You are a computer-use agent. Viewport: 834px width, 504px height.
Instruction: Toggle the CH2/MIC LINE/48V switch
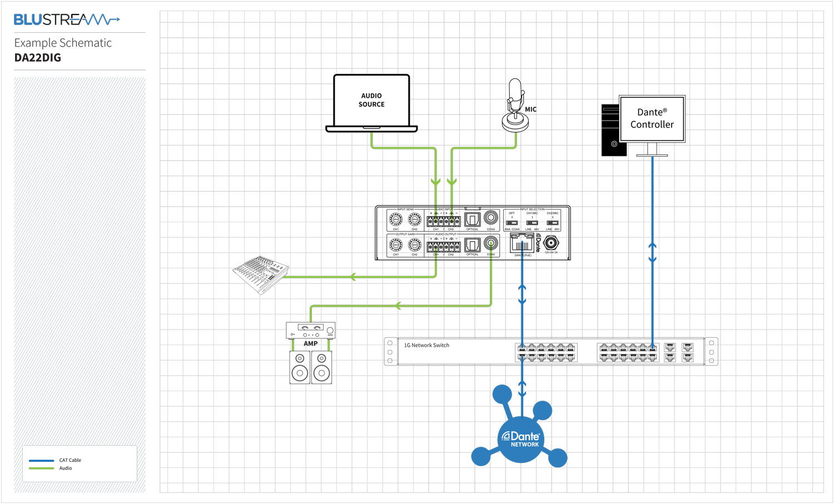pyautogui.click(x=553, y=222)
